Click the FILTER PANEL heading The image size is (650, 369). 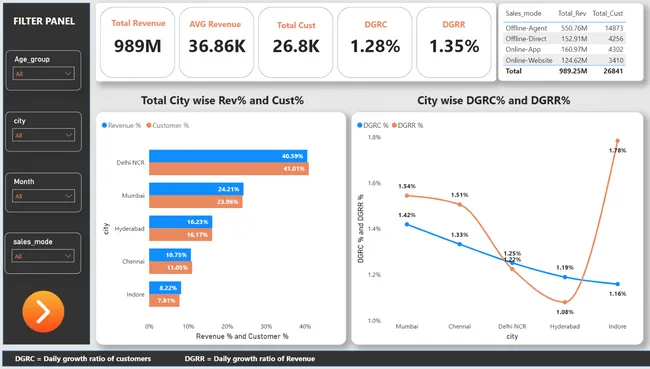[44, 21]
